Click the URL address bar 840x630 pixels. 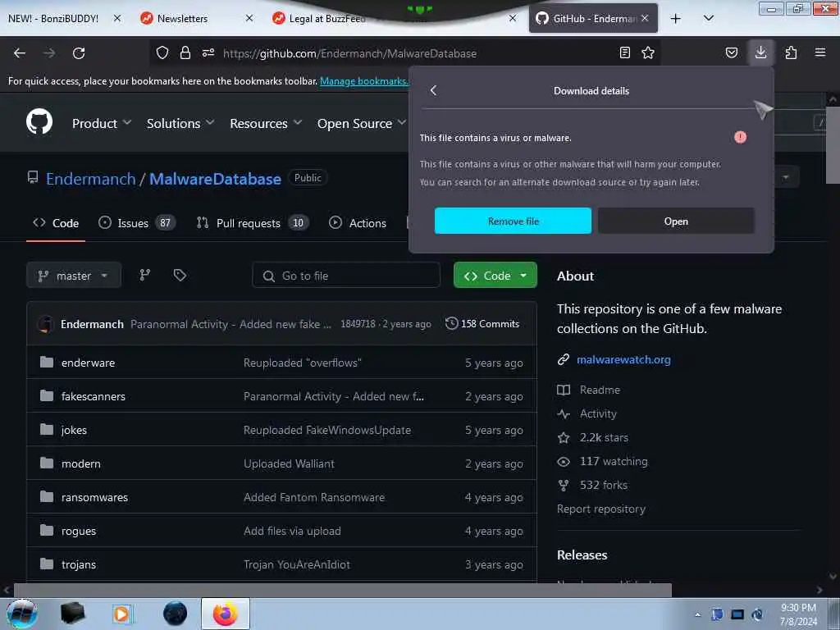pos(407,53)
